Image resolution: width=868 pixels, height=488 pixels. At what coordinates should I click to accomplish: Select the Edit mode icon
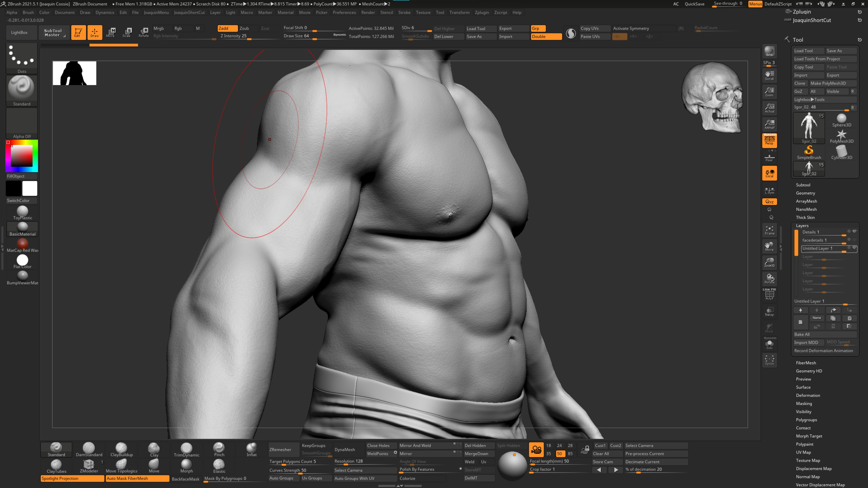[78, 32]
